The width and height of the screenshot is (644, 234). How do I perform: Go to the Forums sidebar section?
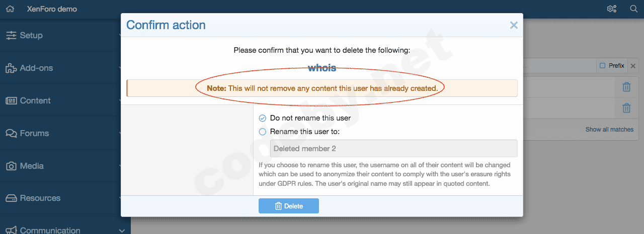point(34,134)
